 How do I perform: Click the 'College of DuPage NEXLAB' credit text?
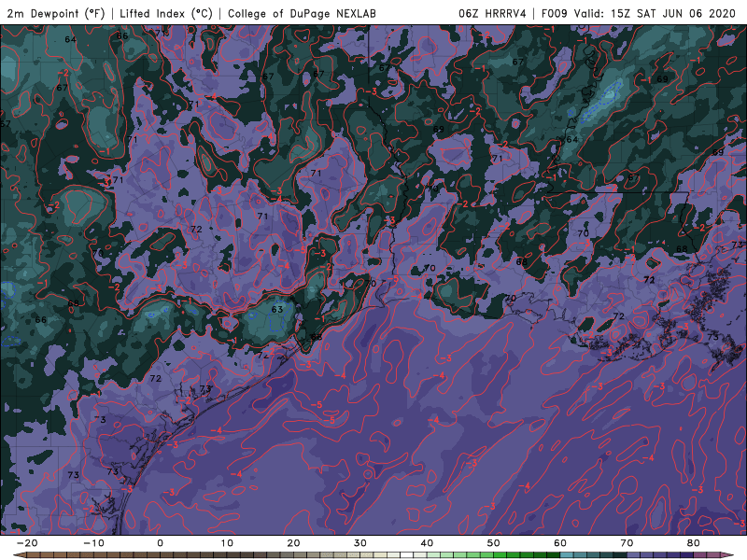[302, 14]
